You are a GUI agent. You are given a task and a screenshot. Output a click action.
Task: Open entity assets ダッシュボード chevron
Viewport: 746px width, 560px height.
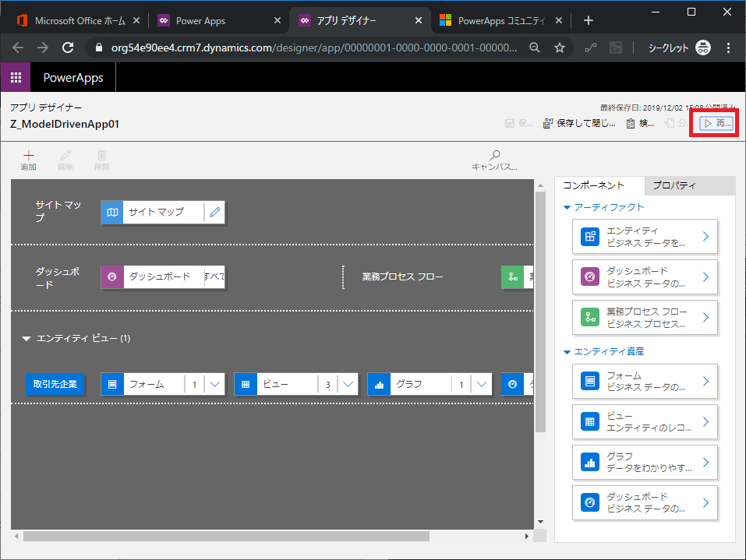point(706,502)
